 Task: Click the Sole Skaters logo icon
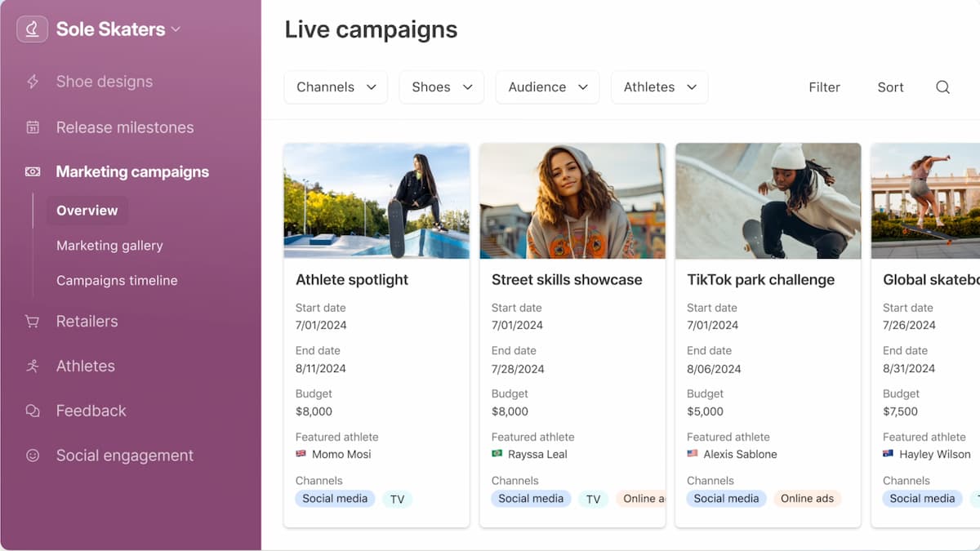pos(32,29)
